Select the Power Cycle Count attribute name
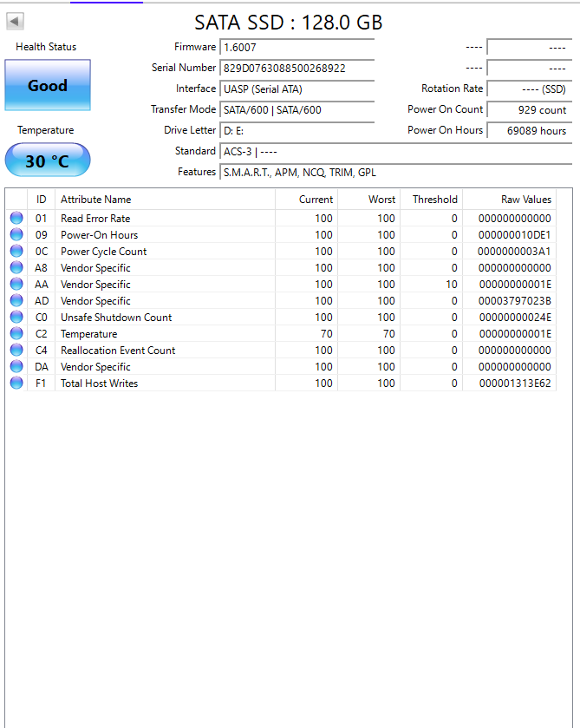This screenshot has height=728, width=580. pyautogui.click(x=103, y=251)
